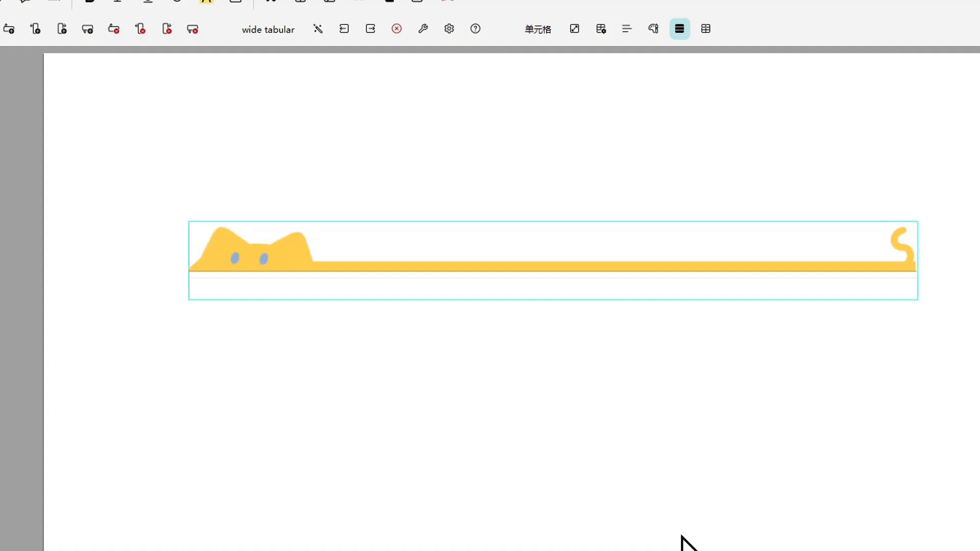Click the cell resize arrow icon

pos(574,29)
